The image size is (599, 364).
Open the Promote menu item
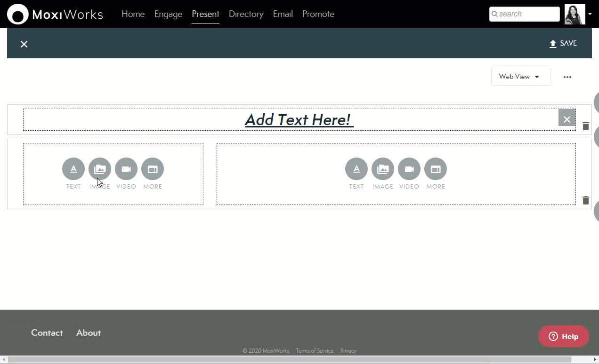coord(318,14)
